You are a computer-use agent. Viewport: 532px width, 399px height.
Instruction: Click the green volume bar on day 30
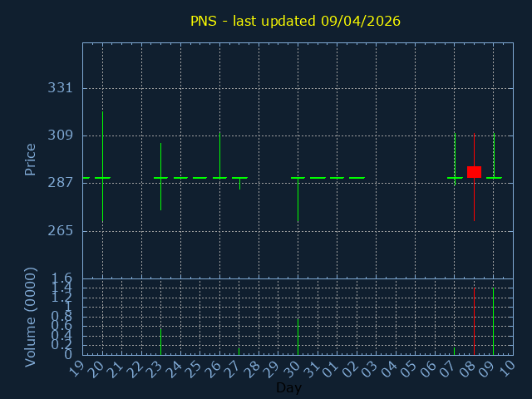[x=298, y=336]
